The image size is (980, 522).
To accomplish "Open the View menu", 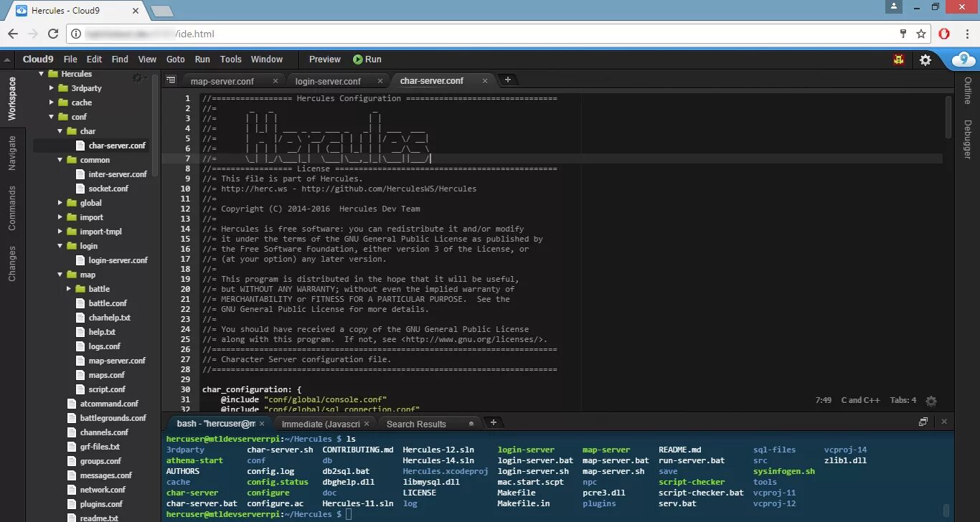I will (x=147, y=60).
